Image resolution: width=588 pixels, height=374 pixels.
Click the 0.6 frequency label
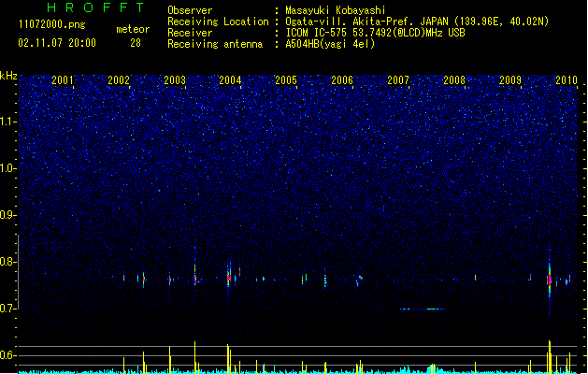pyautogui.click(x=7, y=355)
